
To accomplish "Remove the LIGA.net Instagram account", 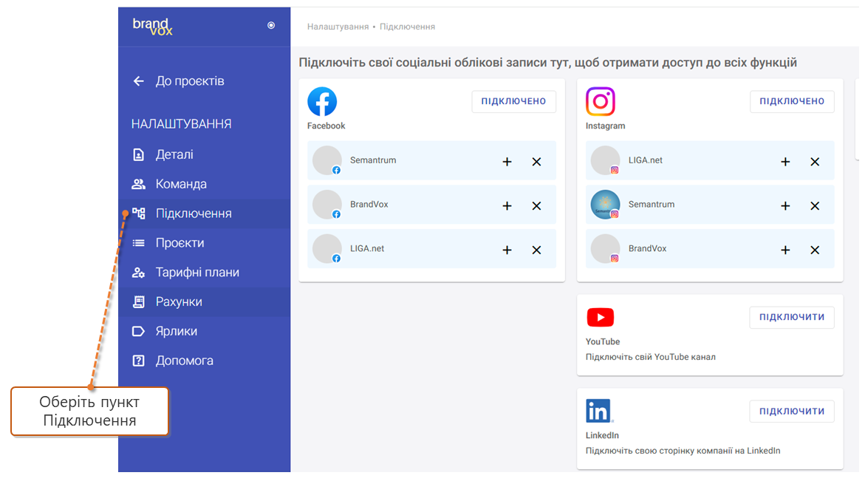I will pyautogui.click(x=815, y=162).
